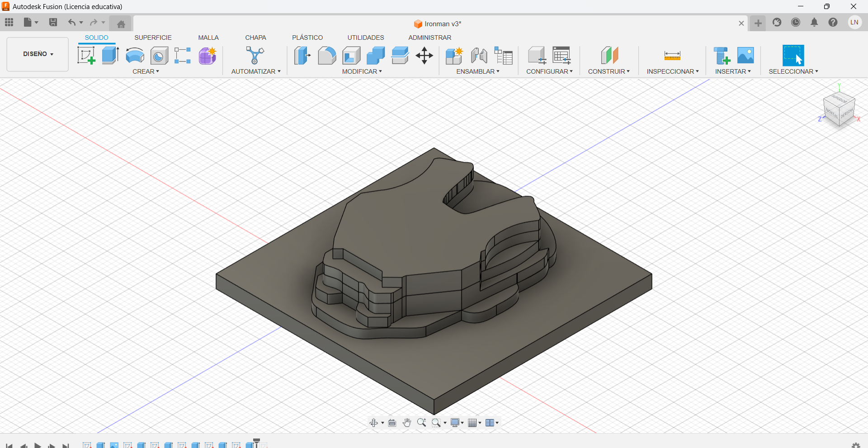Open the Viewports layout dropdown

pos(492,423)
